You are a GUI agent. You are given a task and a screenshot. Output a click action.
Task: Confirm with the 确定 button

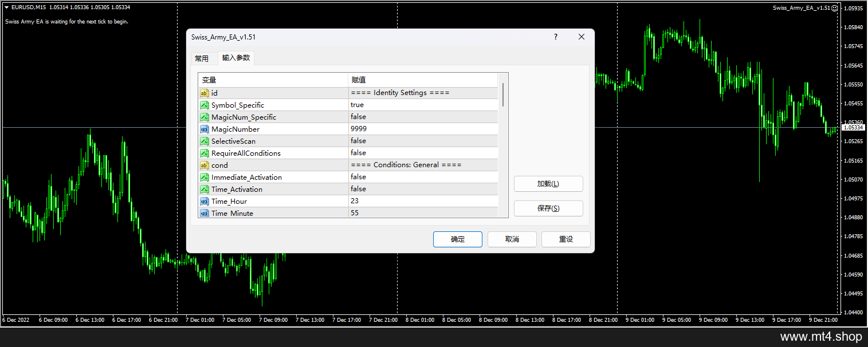click(x=458, y=239)
